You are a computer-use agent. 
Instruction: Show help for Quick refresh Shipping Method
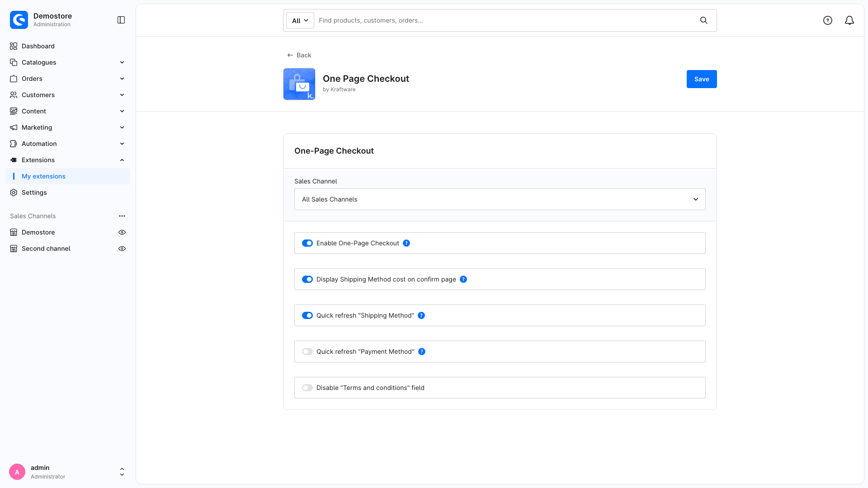(421, 315)
